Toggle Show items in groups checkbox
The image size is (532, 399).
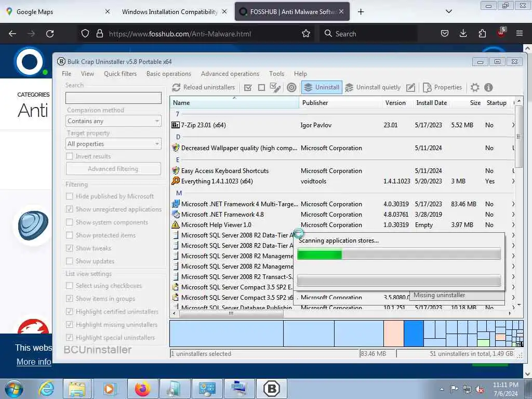point(70,299)
